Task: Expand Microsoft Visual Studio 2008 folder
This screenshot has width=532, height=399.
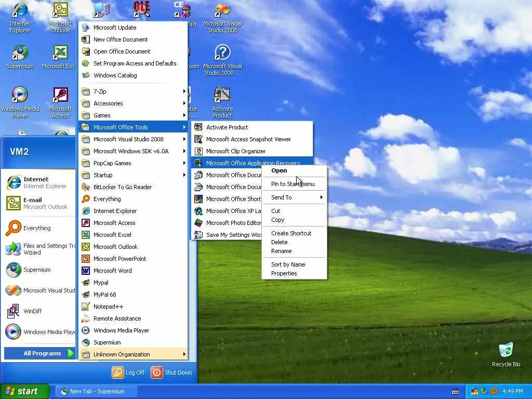Action: pos(133,139)
